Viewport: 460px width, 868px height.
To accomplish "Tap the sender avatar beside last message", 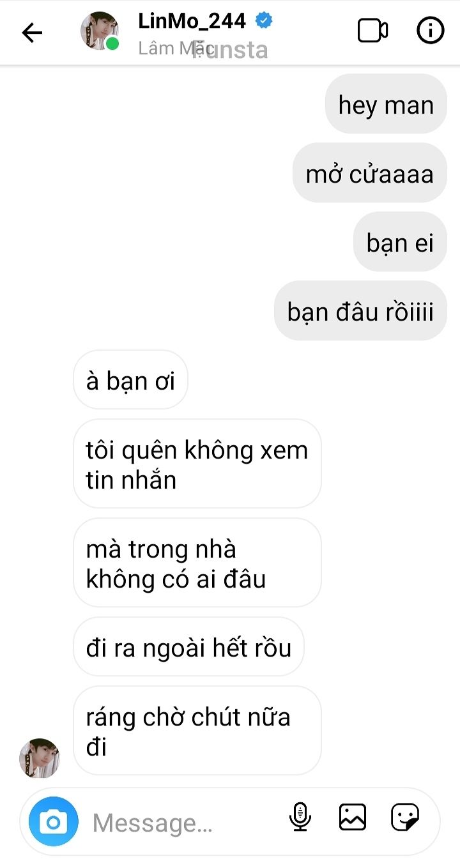I will 40,758.
